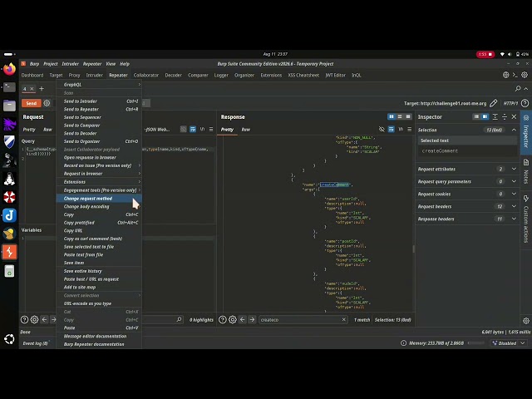Viewport: 532px width, 399px height.
Task: Click the orange Send button
Action: (x=32, y=103)
